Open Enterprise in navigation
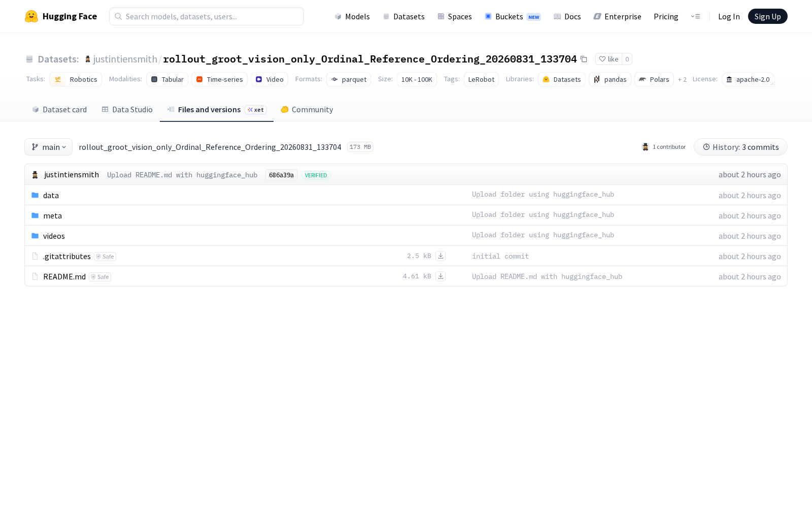812x508 pixels. (618, 16)
